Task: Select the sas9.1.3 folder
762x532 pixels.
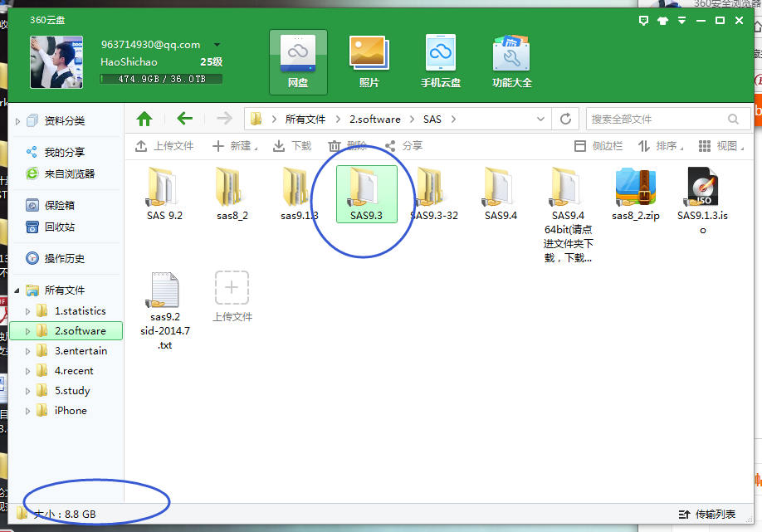Action: click(300, 194)
